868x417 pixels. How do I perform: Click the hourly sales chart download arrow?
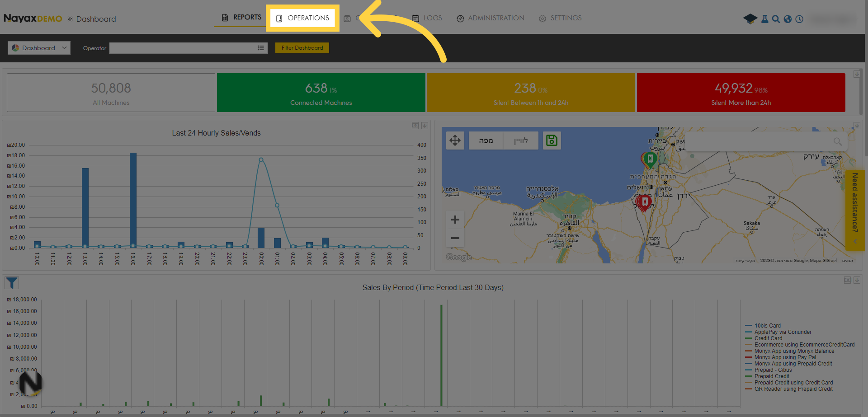point(425,126)
